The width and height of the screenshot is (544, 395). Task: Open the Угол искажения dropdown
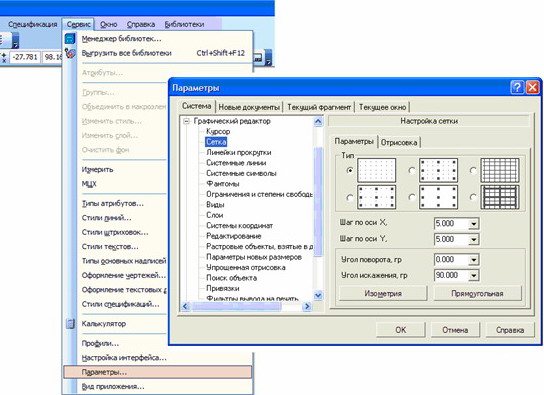[x=474, y=276]
